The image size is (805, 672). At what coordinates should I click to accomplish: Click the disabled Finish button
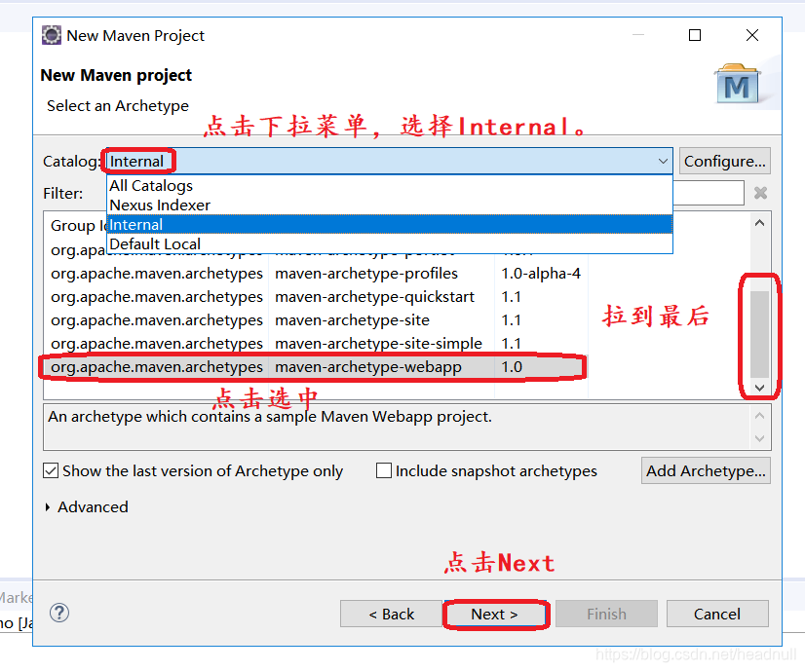tap(606, 614)
